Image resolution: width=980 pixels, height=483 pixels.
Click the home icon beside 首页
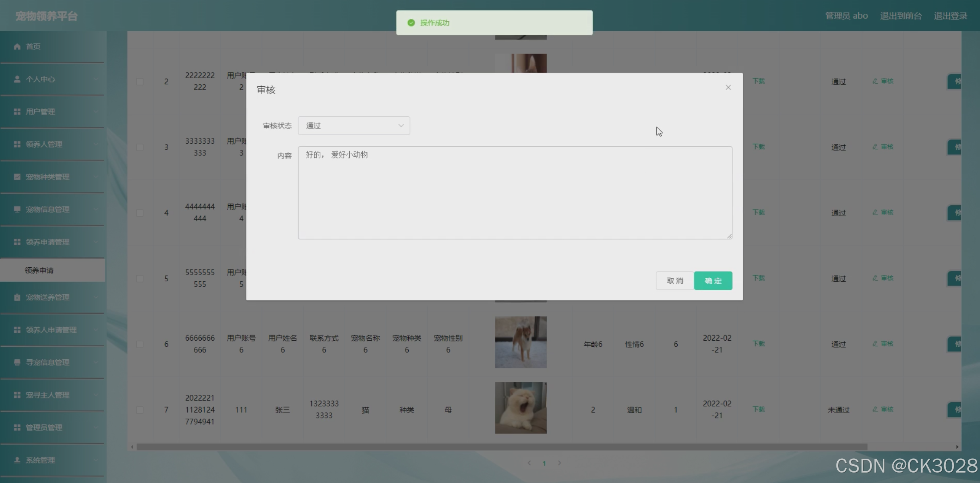[17, 46]
